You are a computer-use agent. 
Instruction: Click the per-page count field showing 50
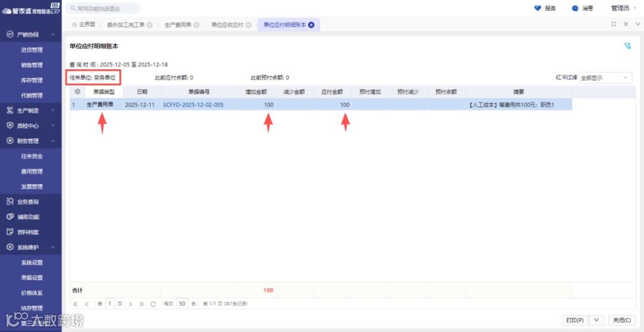pyautogui.click(x=182, y=304)
